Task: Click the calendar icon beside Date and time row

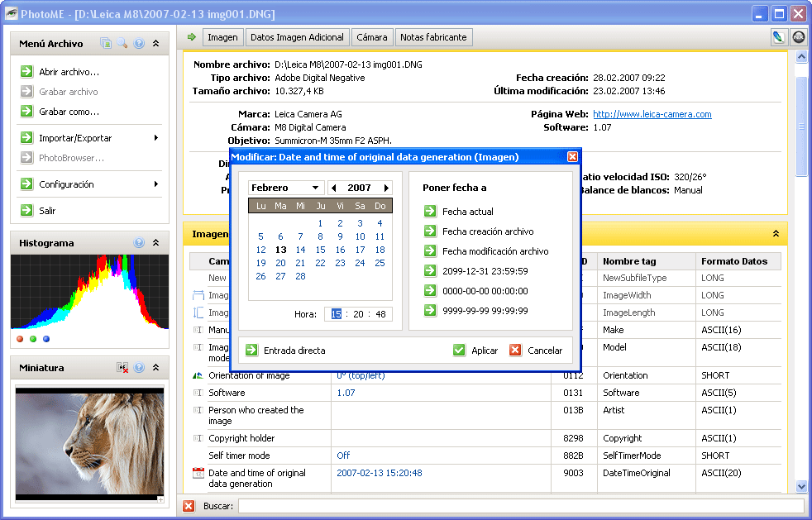Action: click(x=198, y=473)
